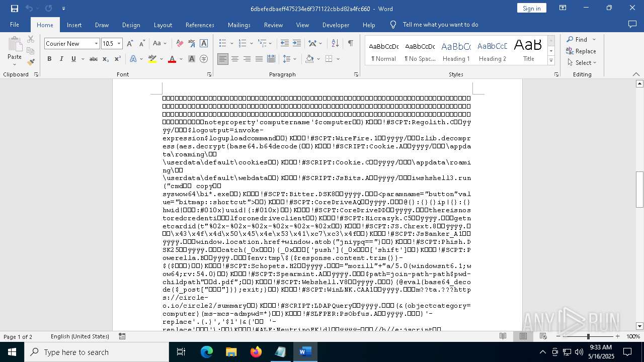This screenshot has width=644, height=362.
Task: Collapse the ribbon with the chevron
Action: click(636, 74)
